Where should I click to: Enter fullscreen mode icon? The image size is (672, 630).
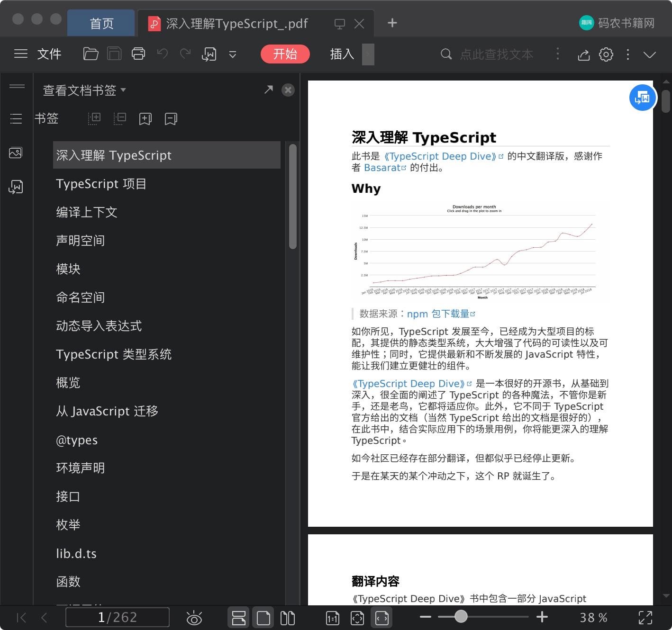(x=645, y=618)
